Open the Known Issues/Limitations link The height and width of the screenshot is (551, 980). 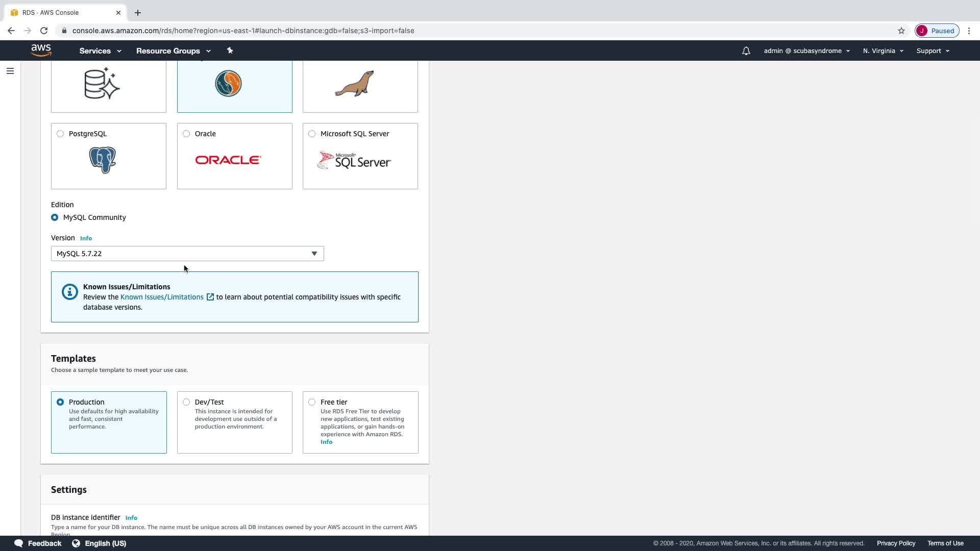click(x=162, y=297)
